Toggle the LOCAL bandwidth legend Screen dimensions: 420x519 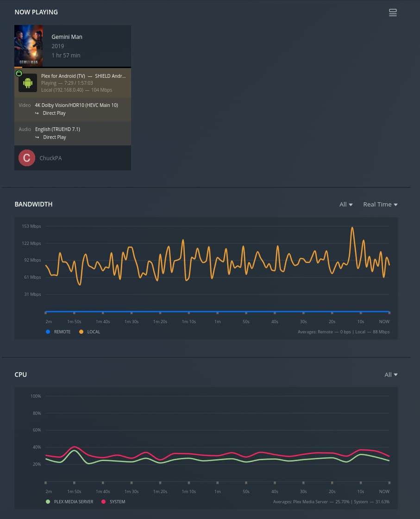click(x=90, y=331)
